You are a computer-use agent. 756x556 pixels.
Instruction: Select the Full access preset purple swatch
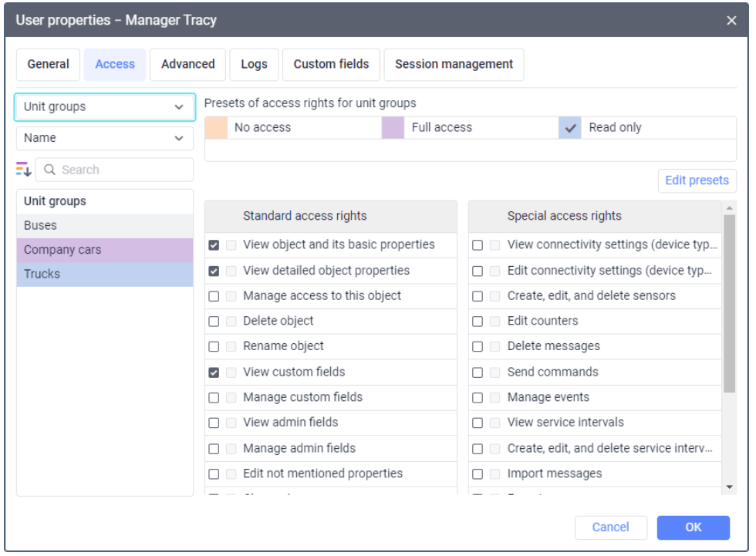pos(393,128)
